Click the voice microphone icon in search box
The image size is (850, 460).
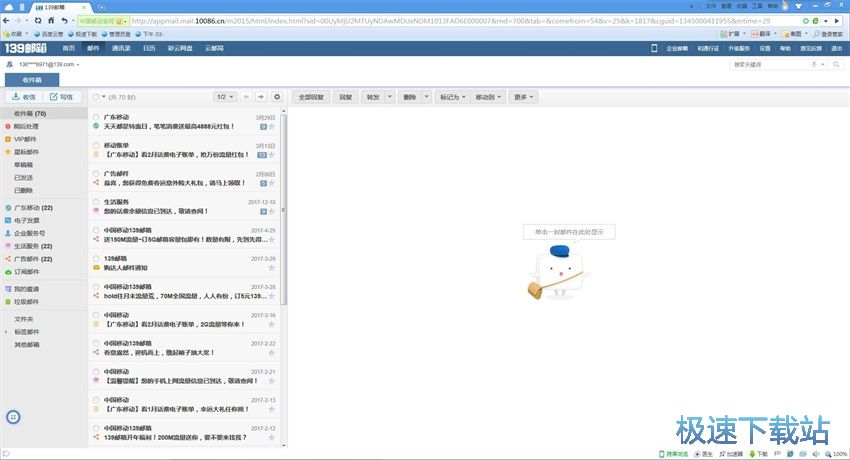[814, 64]
